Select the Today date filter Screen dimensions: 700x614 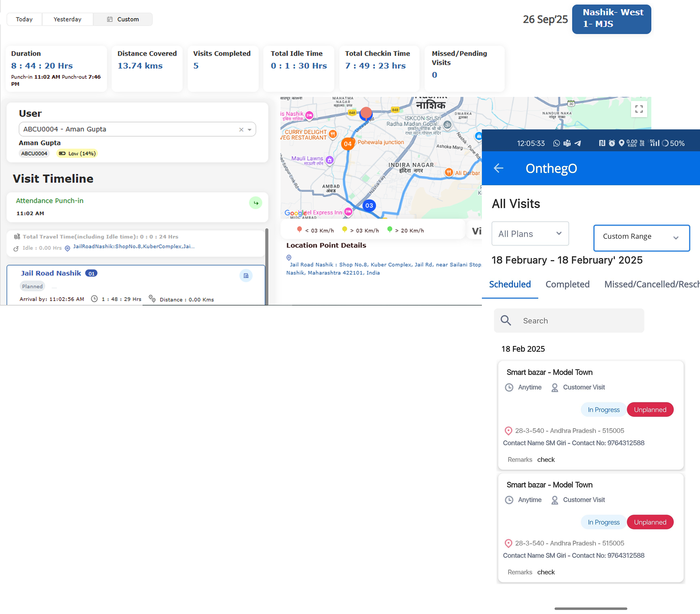tap(24, 19)
